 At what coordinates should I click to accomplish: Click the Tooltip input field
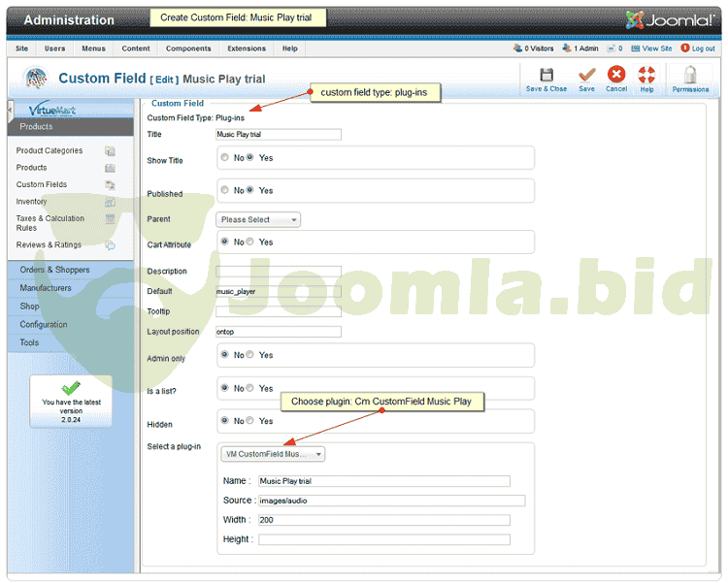click(x=279, y=311)
